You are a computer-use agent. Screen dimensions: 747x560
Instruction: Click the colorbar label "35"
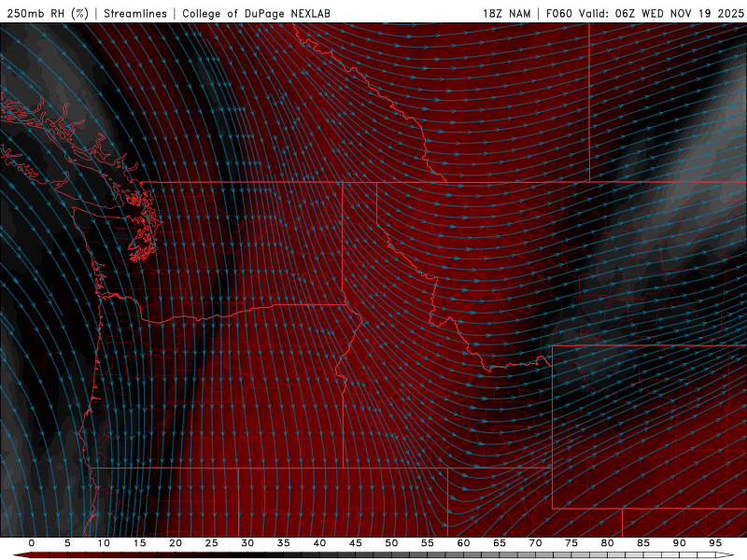point(284,543)
